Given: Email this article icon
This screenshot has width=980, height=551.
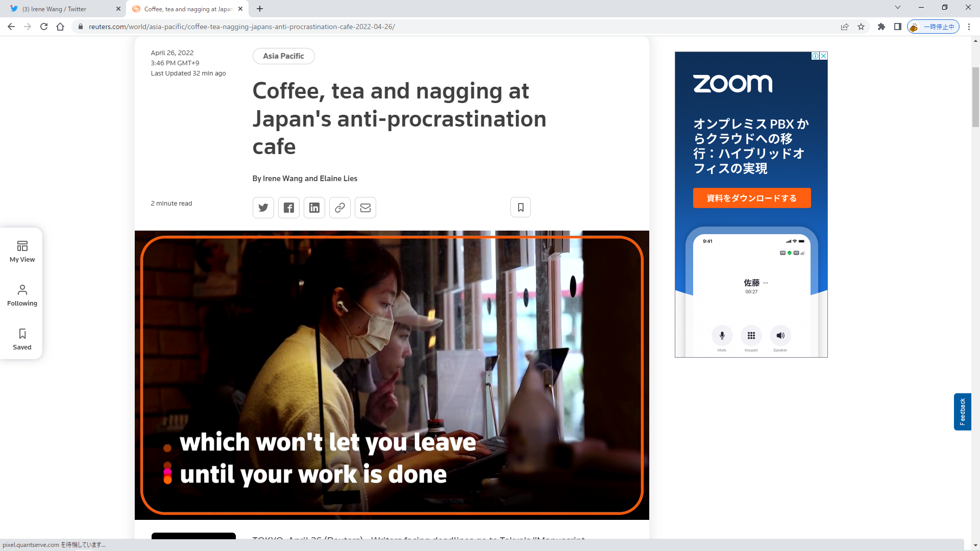Looking at the screenshot, I should tap(365, 208).
